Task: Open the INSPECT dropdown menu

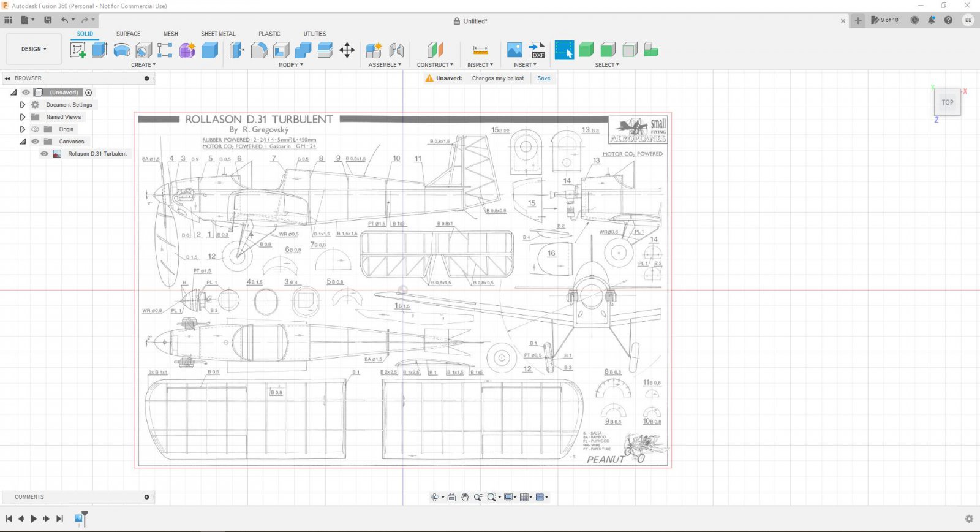Action: (x=480, y=64)
